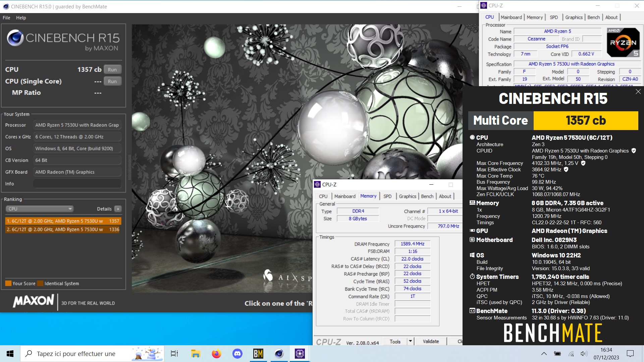Open the taskbar clock and date
644x362 pixels.
click(606, 354)
